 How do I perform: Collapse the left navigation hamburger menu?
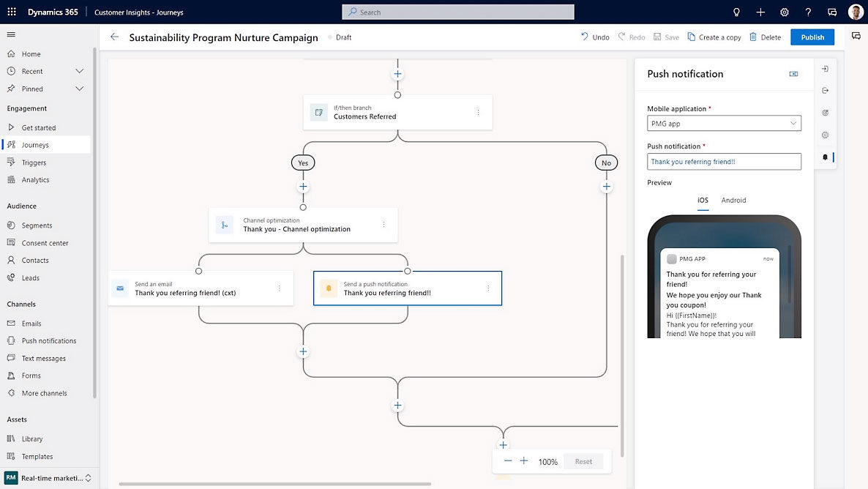tap(11, 34)
